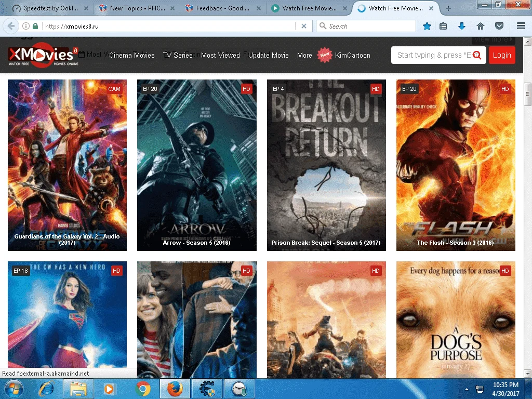Viewport: 532px width, 399px height.
Task: Close the Feedback - Good tab
Action: pyautogui.click(x=259, y=8)
